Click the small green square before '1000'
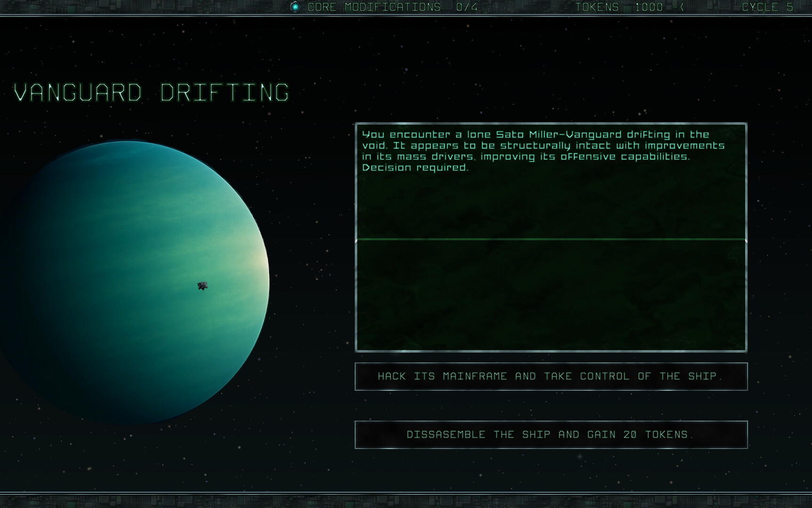The height and width of the screenshot is (508, 812). point(627,8)
